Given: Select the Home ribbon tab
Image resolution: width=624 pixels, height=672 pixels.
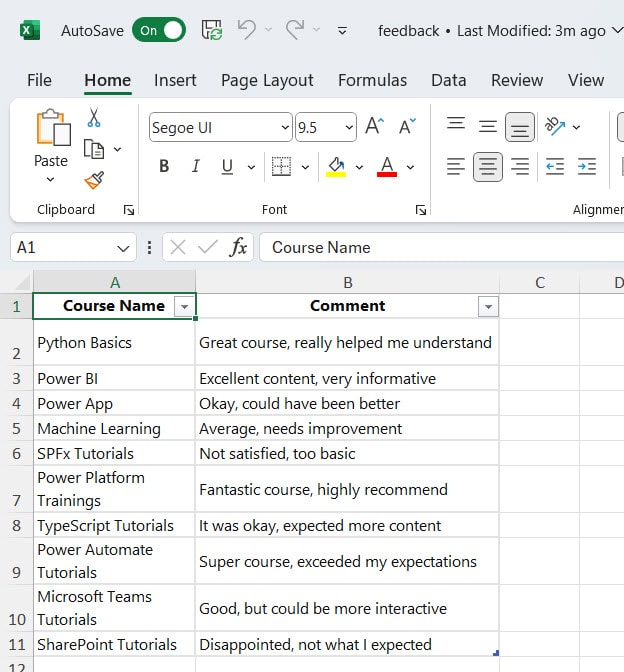Looking at the screenshot, I should 108,80.
